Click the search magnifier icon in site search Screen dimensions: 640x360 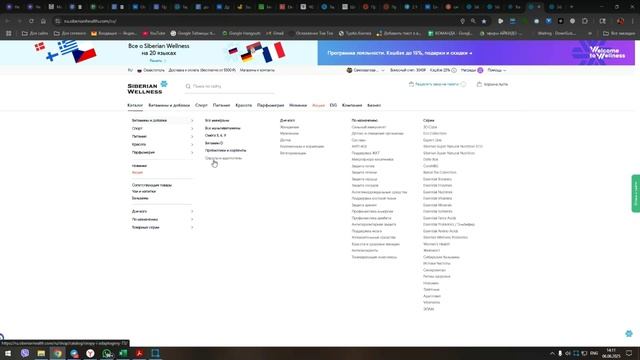tap(188, 86)
